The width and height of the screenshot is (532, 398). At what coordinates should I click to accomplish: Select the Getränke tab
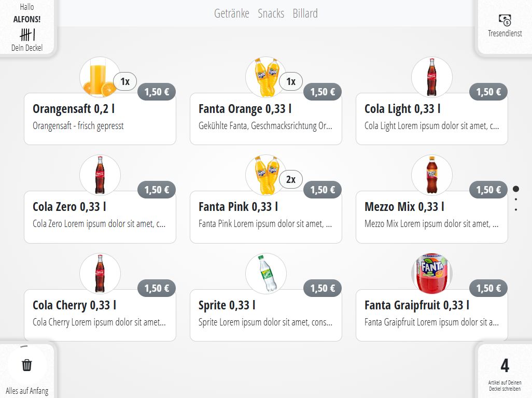point(231,13)
